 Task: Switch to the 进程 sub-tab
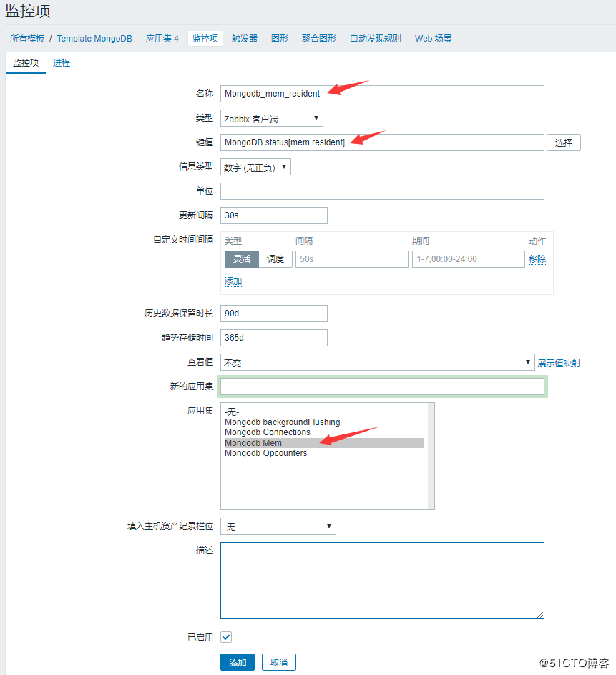[x=62, y=63]
